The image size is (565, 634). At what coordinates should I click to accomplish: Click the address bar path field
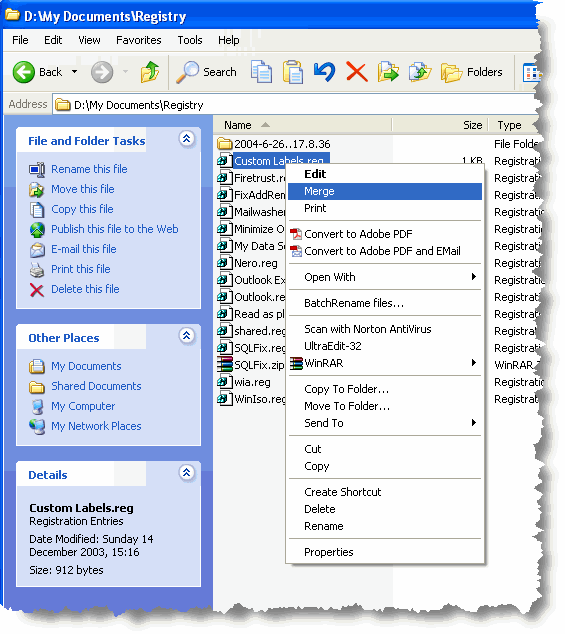[295, 105]
